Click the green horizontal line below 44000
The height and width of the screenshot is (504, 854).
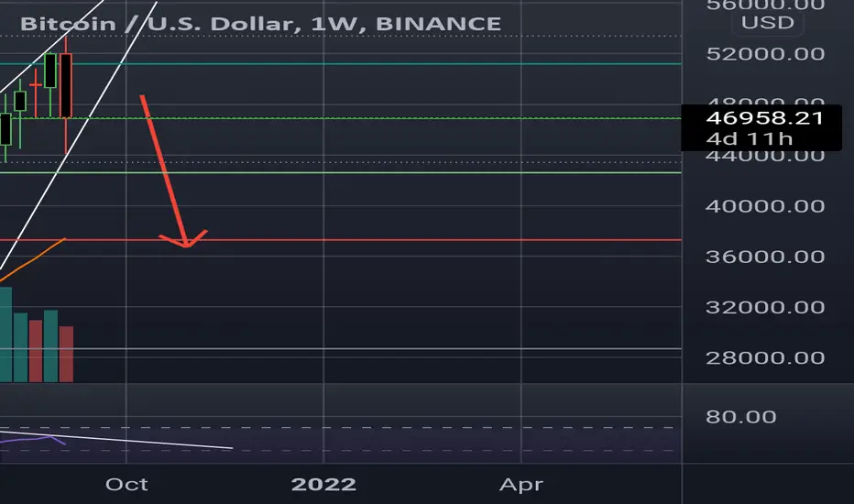point(340,172)
